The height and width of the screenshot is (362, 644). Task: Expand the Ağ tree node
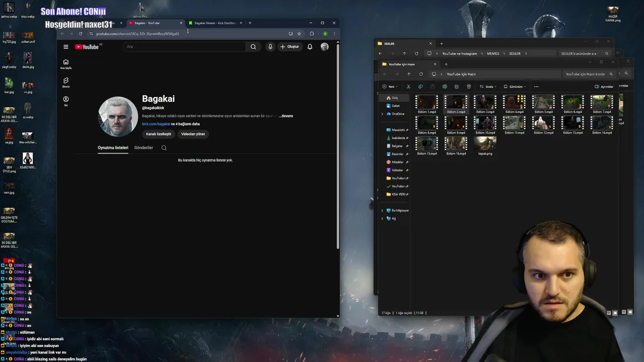[382, 219]
